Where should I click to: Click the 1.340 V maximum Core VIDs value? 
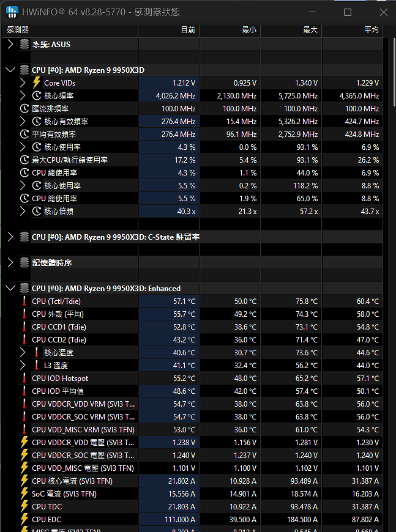[x=307, y=83]
